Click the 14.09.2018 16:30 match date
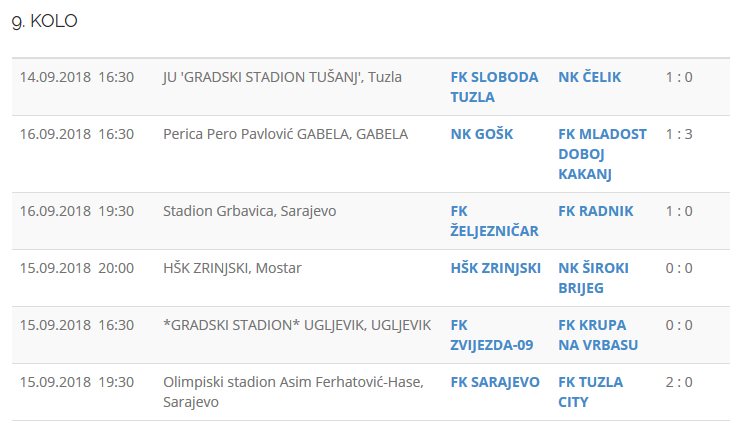The height and width of the screenshot is (433, 740). point(76,77)
